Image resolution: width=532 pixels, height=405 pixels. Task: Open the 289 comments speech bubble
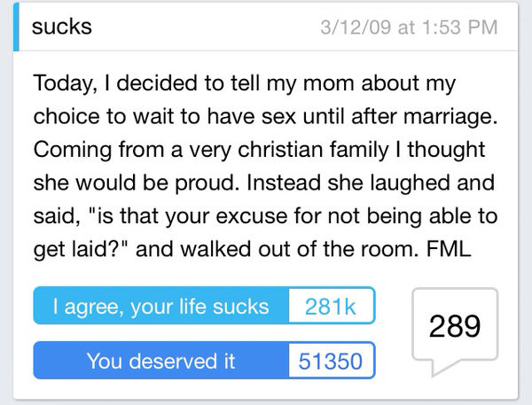(456, 330)
